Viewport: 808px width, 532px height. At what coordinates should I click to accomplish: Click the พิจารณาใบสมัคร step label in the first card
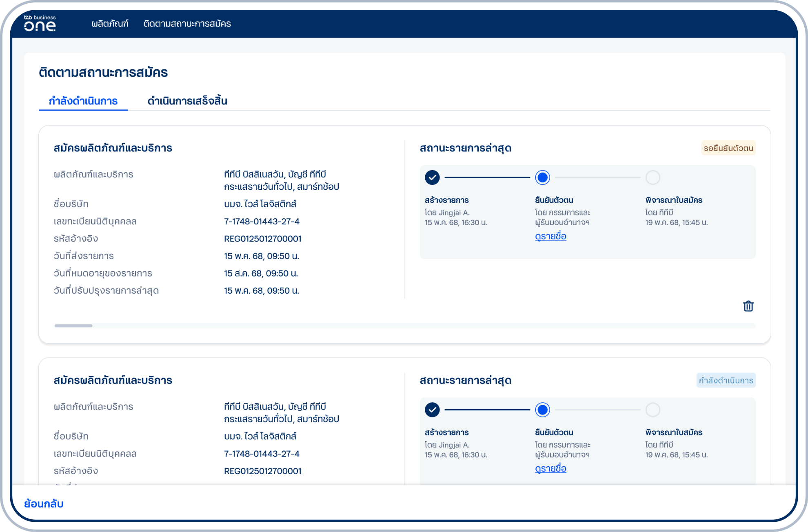(674, 200)
